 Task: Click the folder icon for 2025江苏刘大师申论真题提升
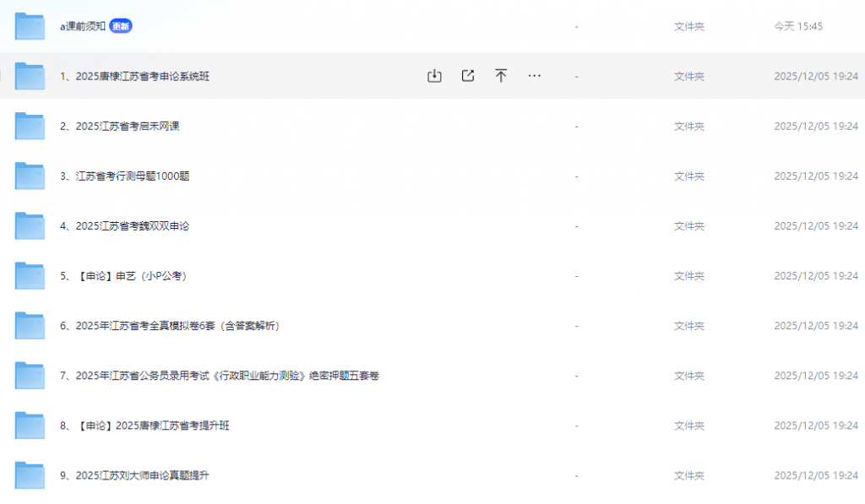point(30,474)
